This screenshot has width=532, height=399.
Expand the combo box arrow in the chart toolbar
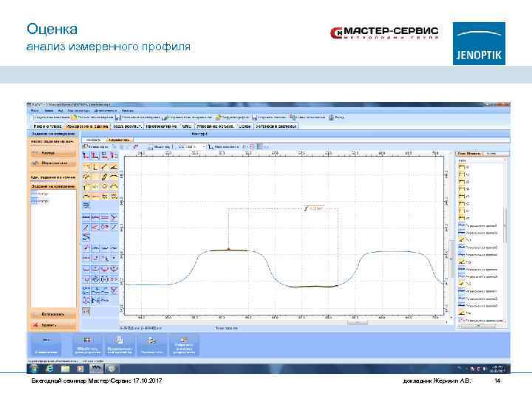[204, 146]
